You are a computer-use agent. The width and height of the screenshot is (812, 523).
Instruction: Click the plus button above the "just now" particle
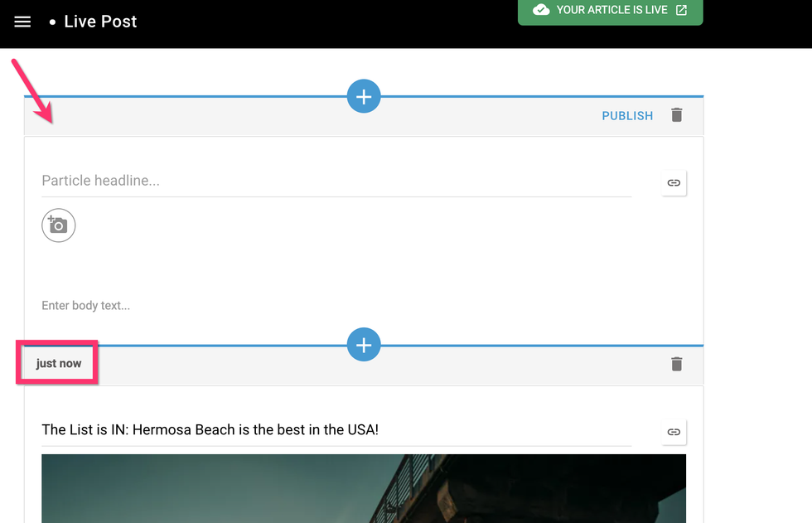[x=363, y=345]
